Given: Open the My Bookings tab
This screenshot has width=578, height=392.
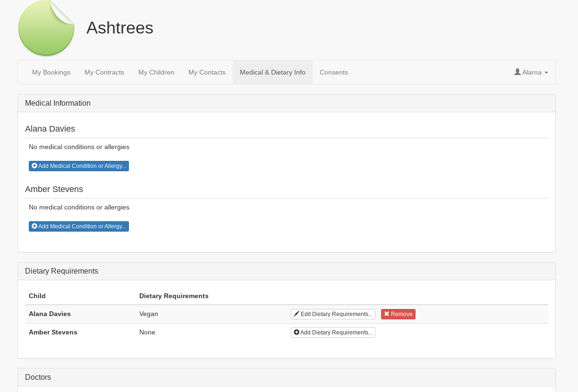Looking at the screenshot, I should coord(51,72).
